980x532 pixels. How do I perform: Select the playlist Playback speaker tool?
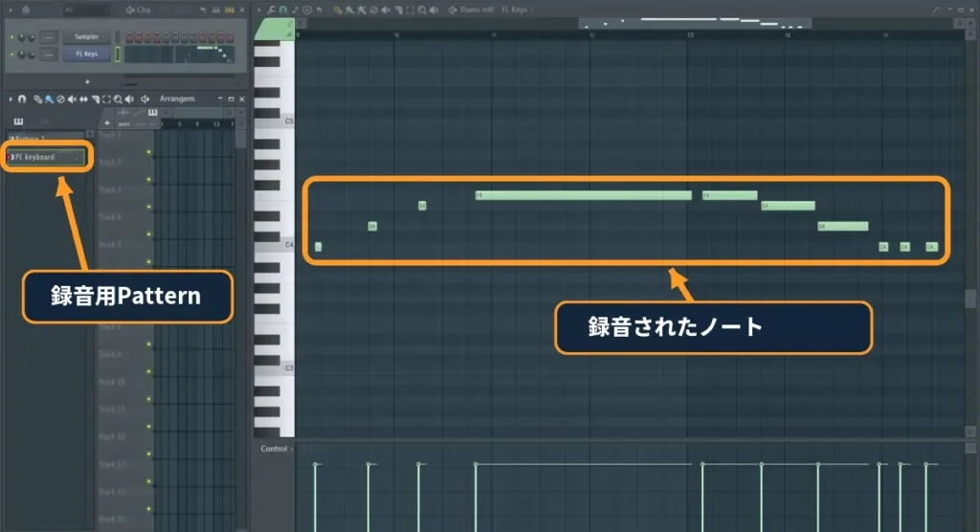click(x=129, y=99)
